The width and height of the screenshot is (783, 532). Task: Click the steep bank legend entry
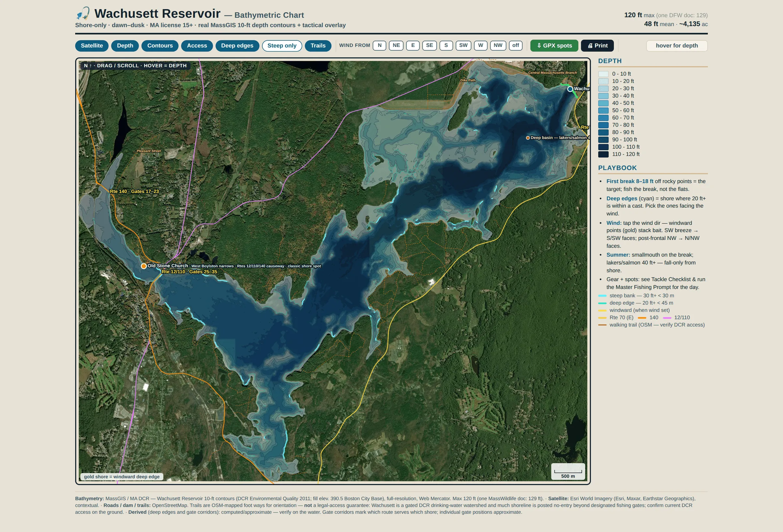point(636,296)
